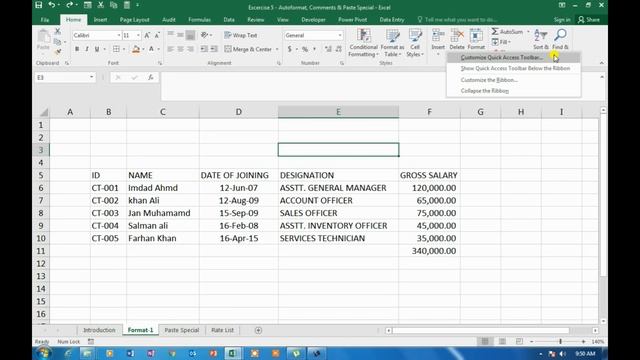Toggle Bottom Align vertical alignment

[x=190, y=36]
